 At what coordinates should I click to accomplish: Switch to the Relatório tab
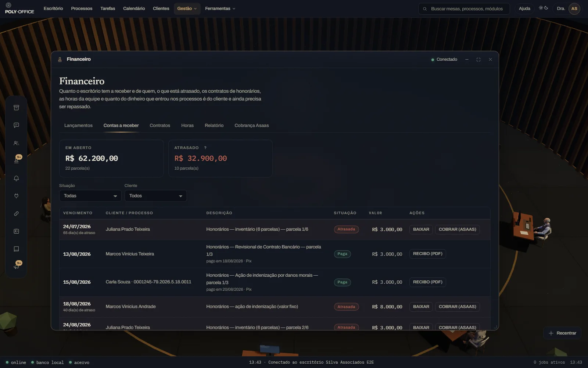pos(214,125)
